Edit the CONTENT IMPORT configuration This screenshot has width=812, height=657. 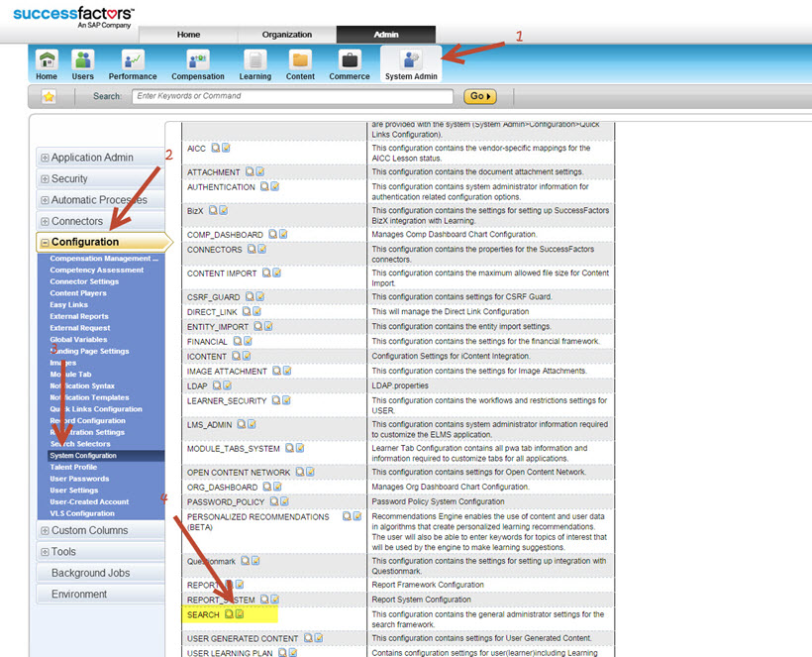coord(276,273)
